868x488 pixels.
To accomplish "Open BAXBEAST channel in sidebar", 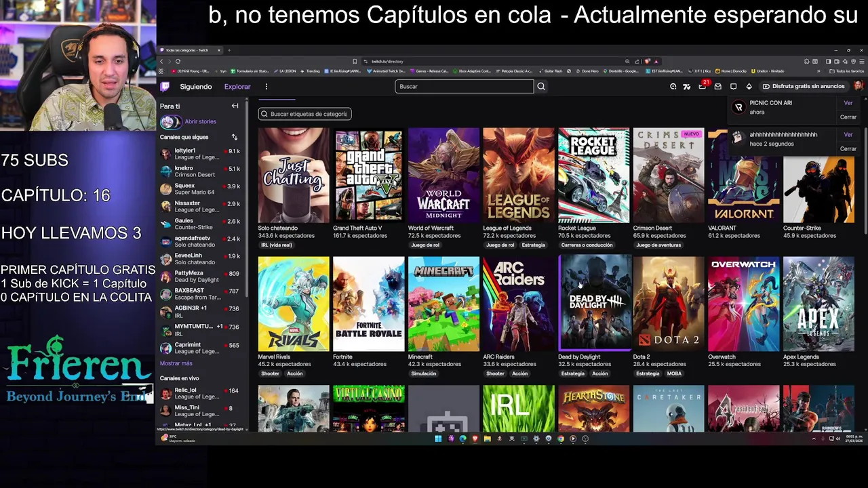I will [x=200, y=295].
